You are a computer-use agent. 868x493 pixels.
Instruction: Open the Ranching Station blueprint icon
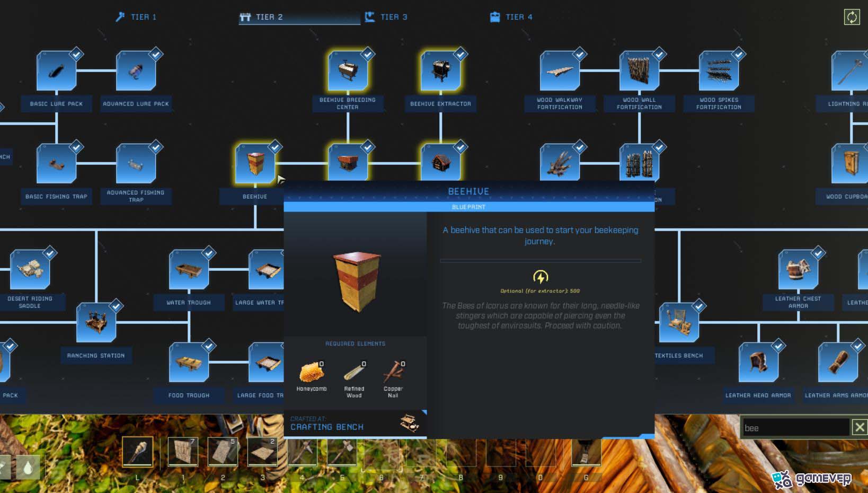[x=96, y=322]
